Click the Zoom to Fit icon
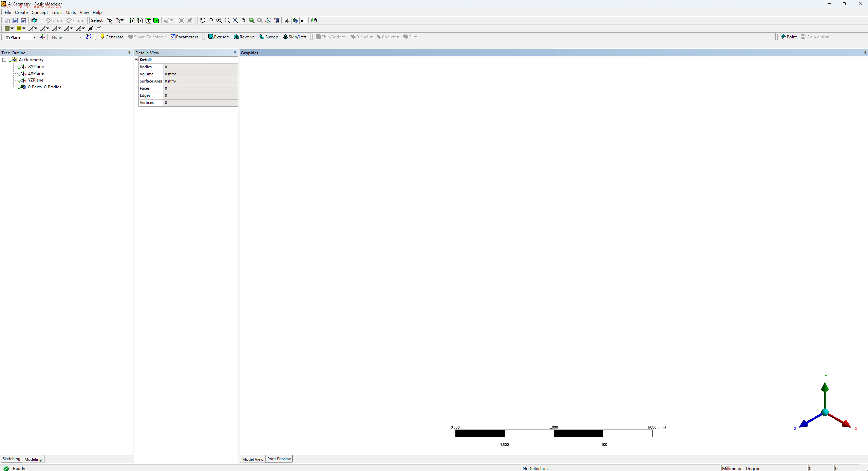This screenshot has height=471, width=868. tap(235, 20)
